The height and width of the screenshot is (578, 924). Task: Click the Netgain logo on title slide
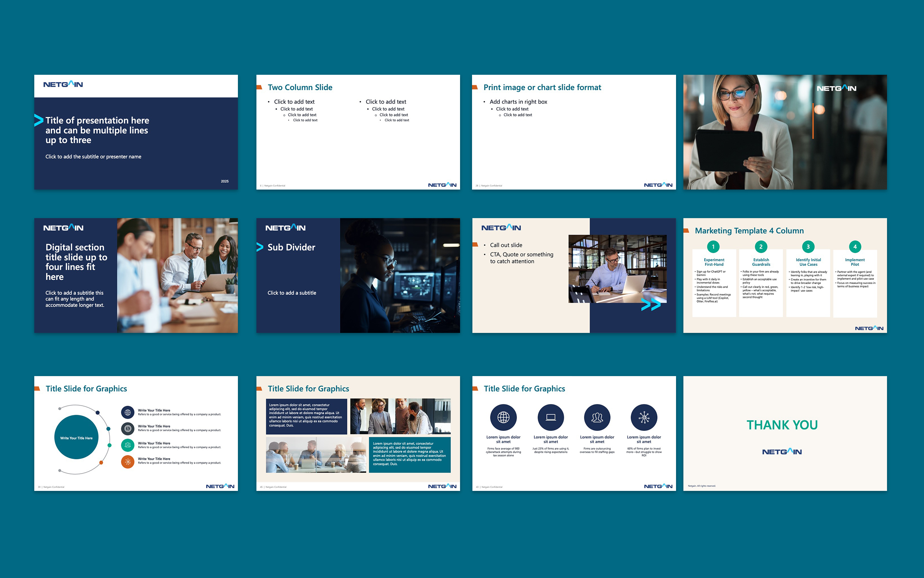click(x=63, y=84)
